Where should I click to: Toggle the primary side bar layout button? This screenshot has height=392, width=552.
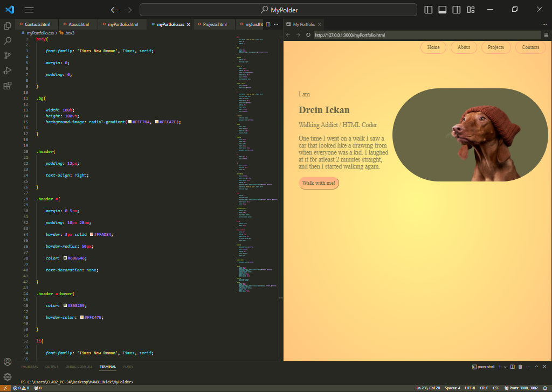[429, 10]
